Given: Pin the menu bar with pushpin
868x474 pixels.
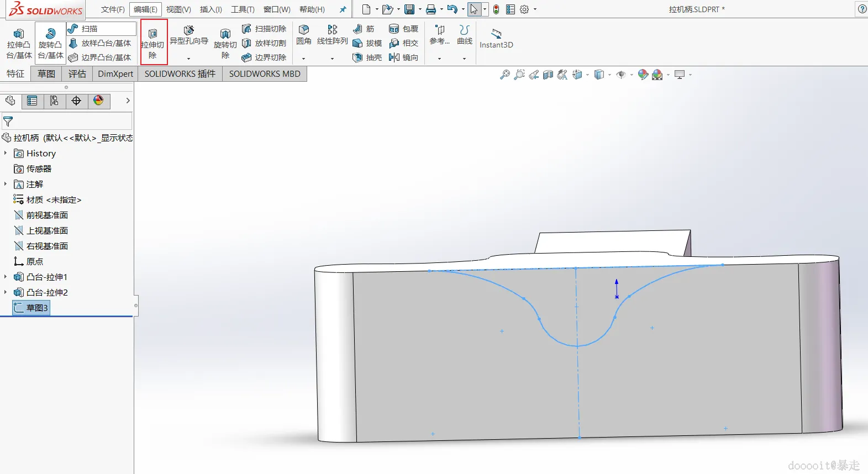Looking at the screenshot, I should 343,9.
